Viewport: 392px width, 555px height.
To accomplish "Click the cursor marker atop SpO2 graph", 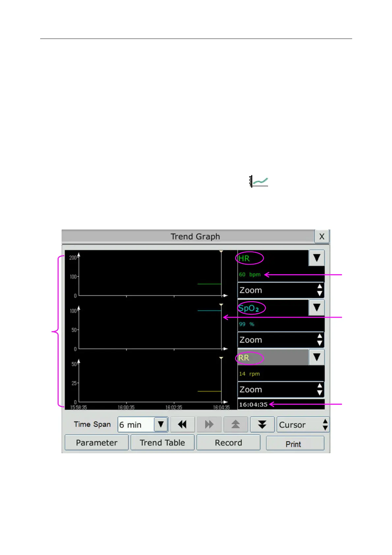I will (x=221, y=305).
